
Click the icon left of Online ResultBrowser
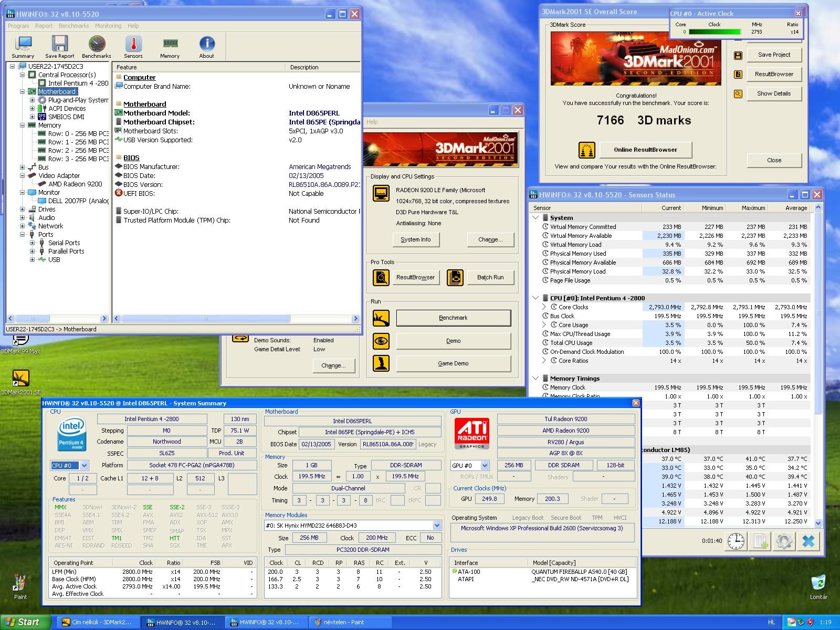point(586,150)
